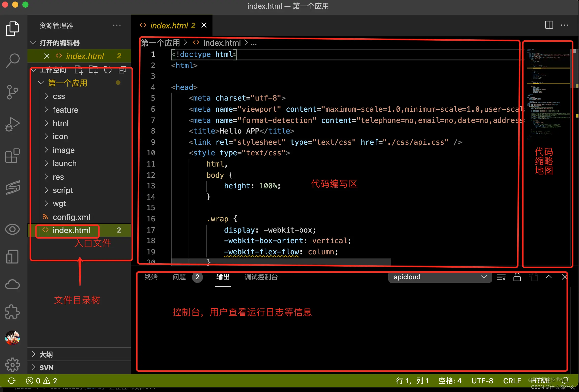Screen dimensions: 579x392
Task: Toggle the 问题 panel badge count
Action: tap(197, 277)
